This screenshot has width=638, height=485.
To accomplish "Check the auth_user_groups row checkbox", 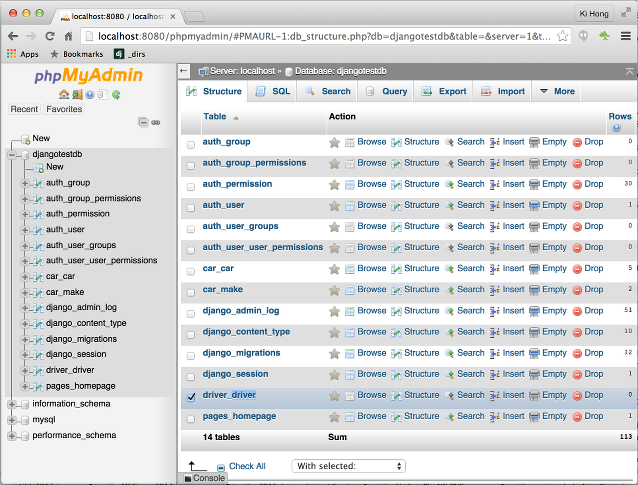I will pos(190,229).
